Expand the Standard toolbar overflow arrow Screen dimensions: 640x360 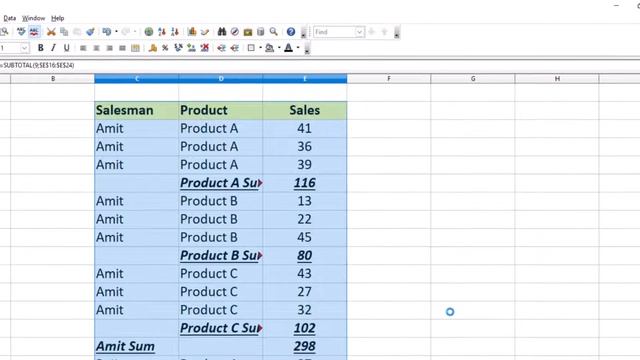pos(303,33)
